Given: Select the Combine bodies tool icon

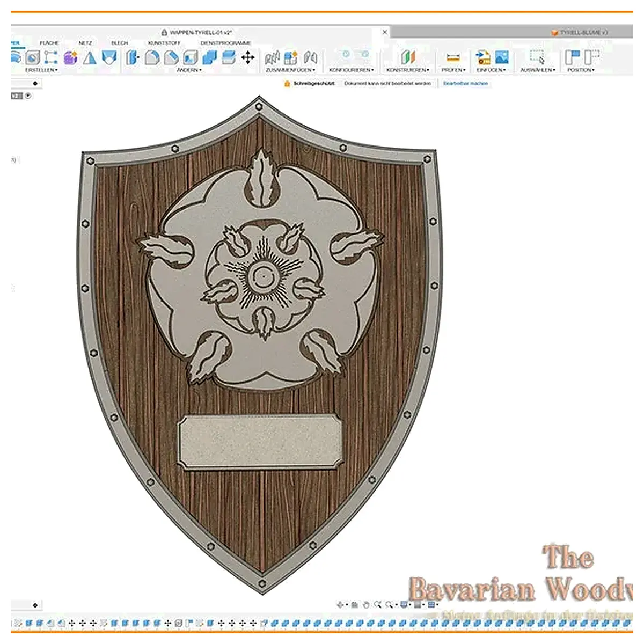Looking at the screenshot, I should [x=210, y=57].
